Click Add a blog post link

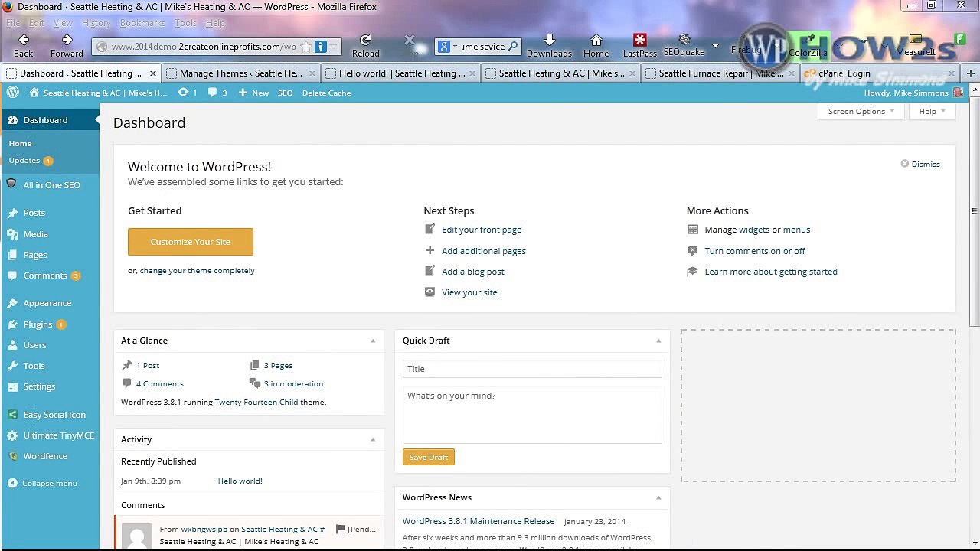pyautogui.click(x=473, y=272)
